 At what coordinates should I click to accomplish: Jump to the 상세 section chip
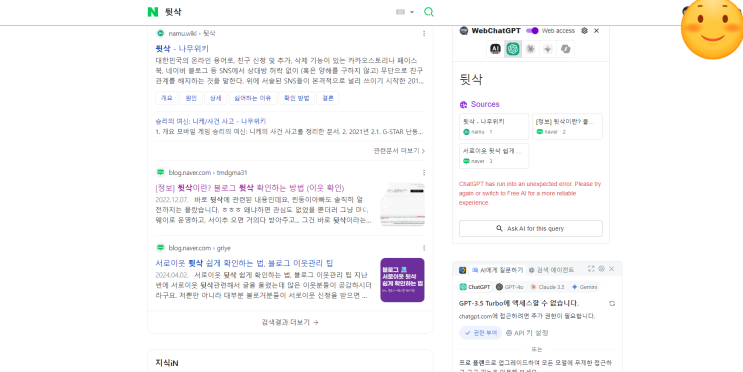216,98
